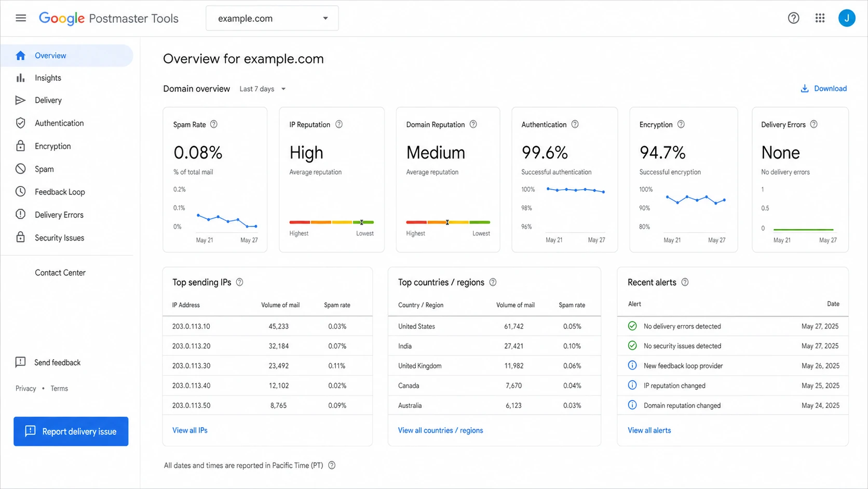Click United Kingdom country row
This screenshot has height=489, width=868.
[x=494, y=366]
